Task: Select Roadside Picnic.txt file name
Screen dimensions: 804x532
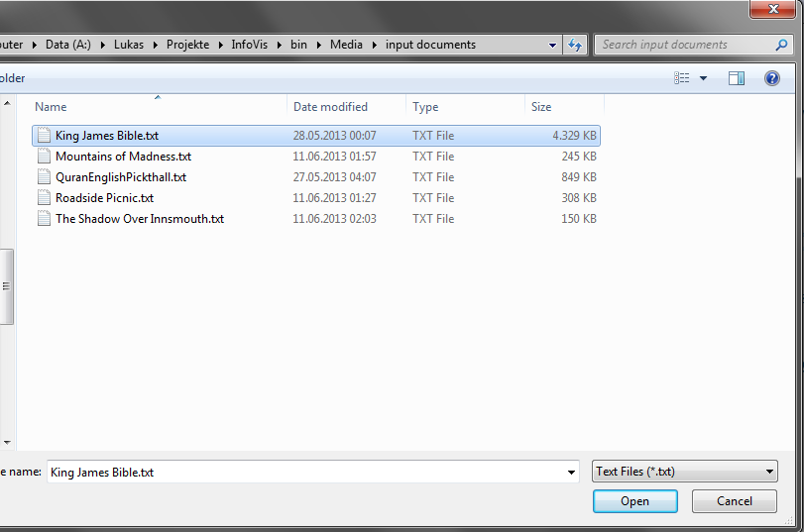Action: [105, 197]
